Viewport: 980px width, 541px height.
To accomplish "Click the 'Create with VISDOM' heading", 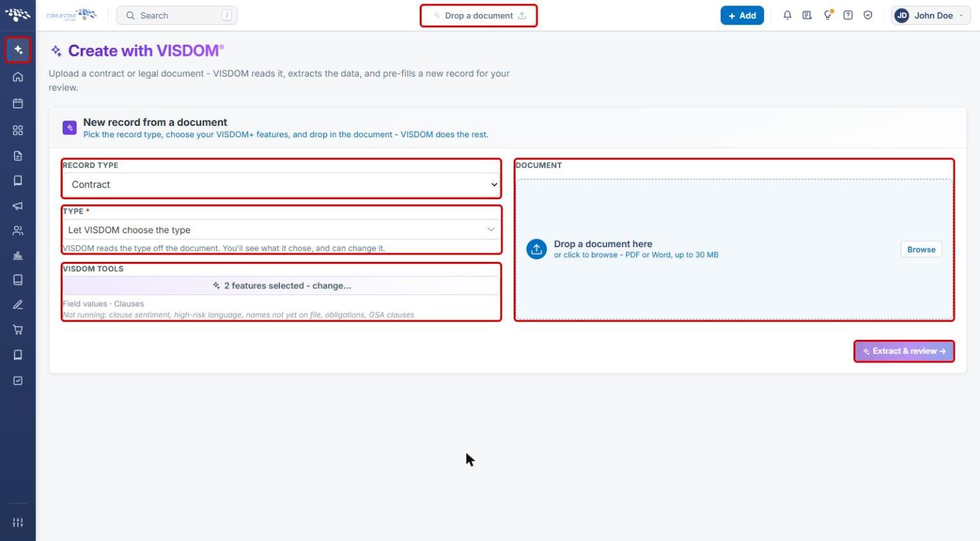I will point(146,51).
